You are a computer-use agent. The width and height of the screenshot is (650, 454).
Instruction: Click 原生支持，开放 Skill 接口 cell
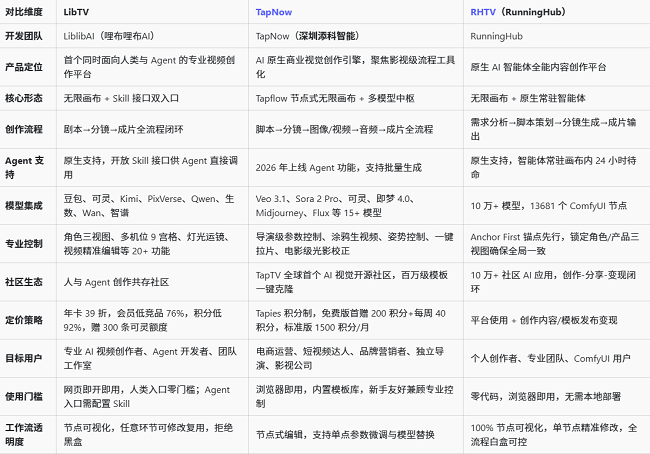tap(151, 168)
